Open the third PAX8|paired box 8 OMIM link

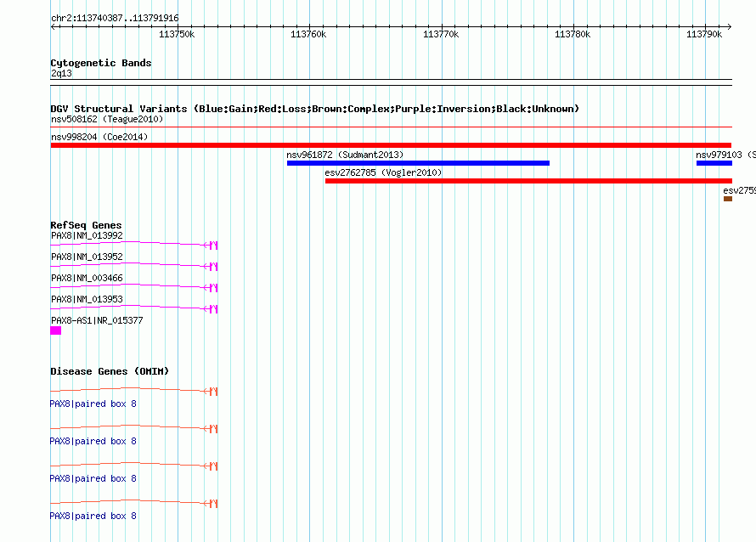(93, 478)
